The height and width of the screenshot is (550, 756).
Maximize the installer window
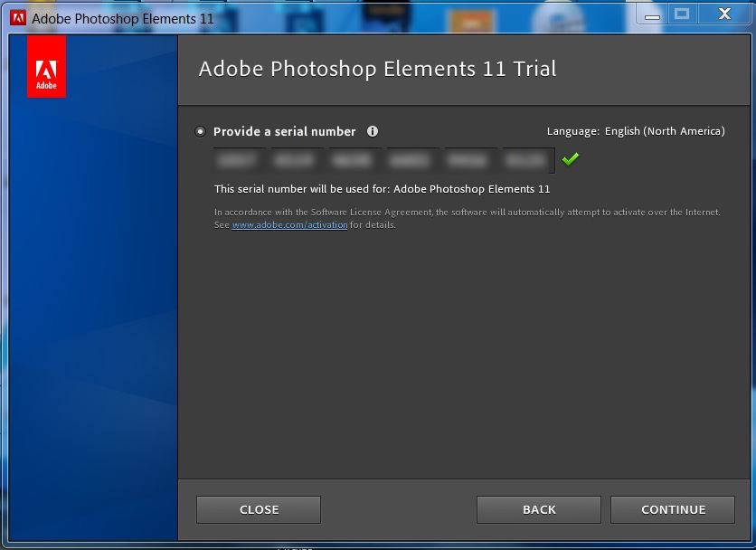coord(682,14)
